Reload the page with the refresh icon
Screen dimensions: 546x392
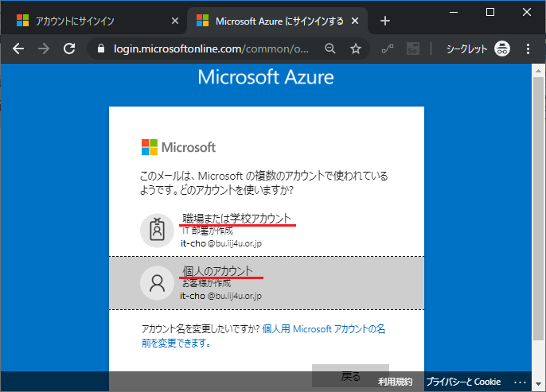(69, 49)
